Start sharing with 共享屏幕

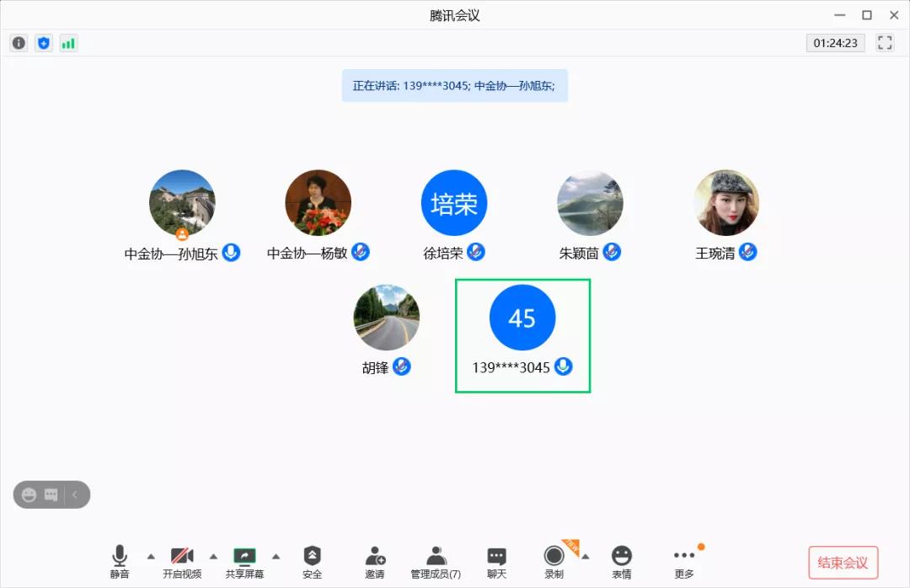244,562
